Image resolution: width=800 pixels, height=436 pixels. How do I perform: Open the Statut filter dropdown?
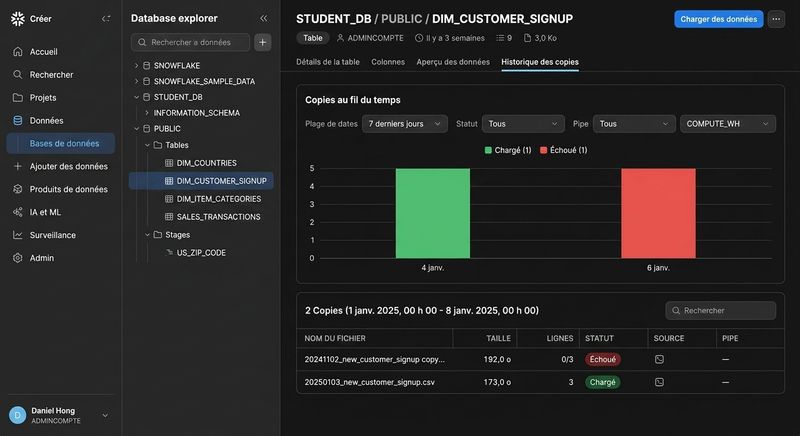pyautogui.click(x=523, y=124)
